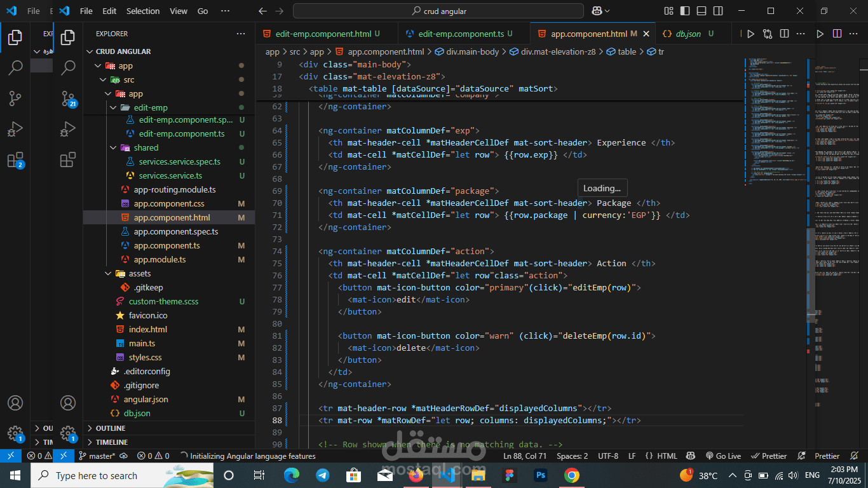Collapse the src folder in Explorer
This screenshot has height=488, width=868.
103,79
